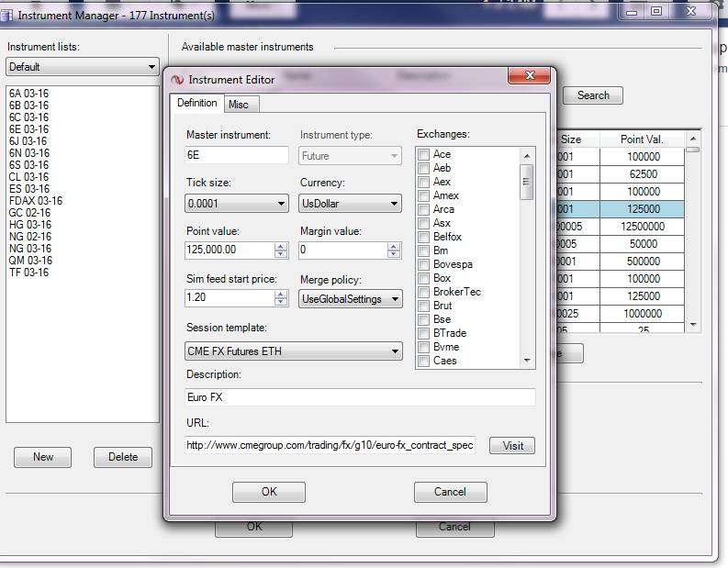The height and width of the screenshot is (568, 728).
Task: Tick the Brut exchange checkbox
Action: pyautogui.click(x=423, y=306)
